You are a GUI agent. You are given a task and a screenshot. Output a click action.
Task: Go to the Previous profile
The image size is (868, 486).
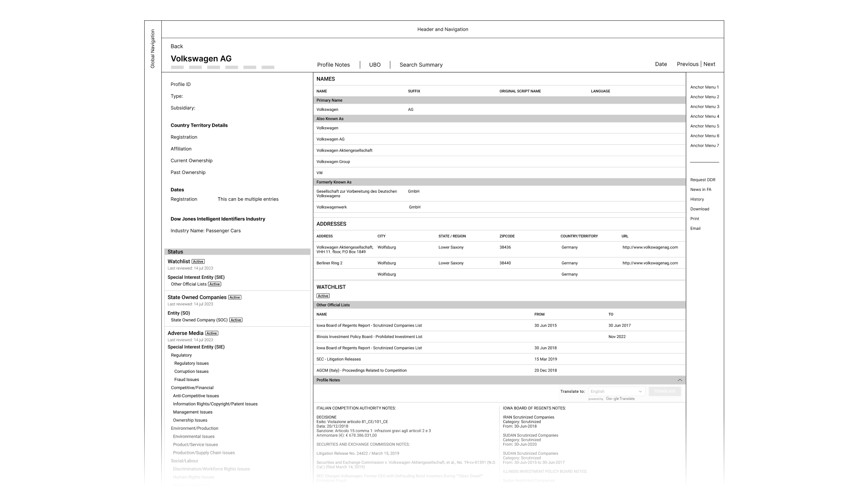click(688, 64)
